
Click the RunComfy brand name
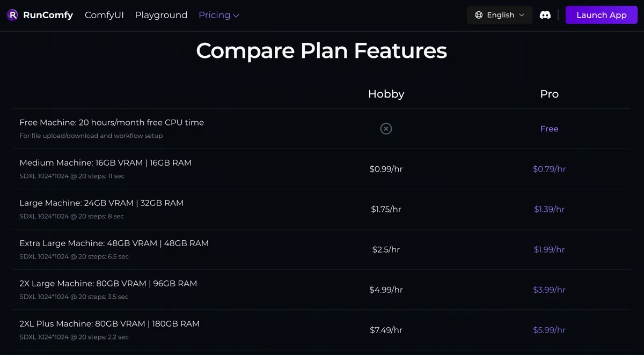pyautogui.click(x=48, y=15)
